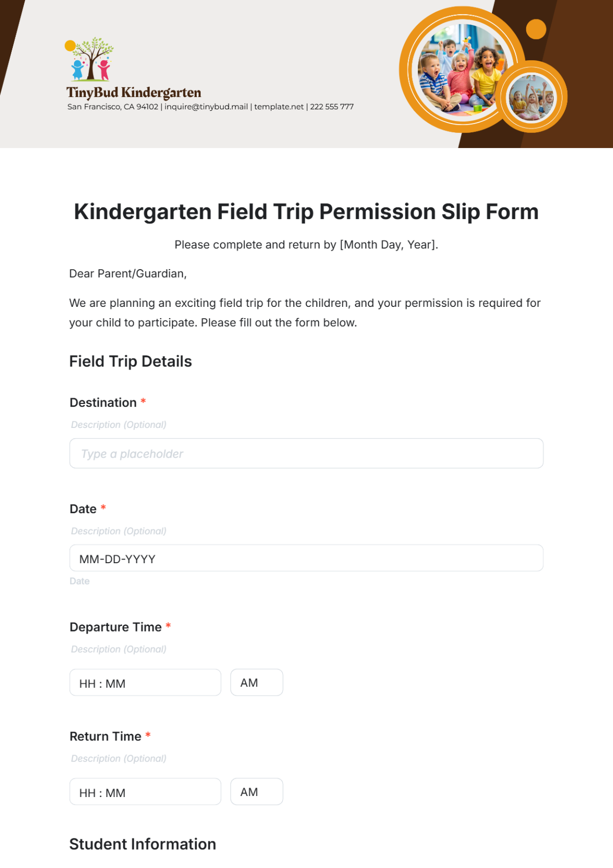Click the Return Time description optional text
This screenshot has height=868, width=613.
(119, 759)
